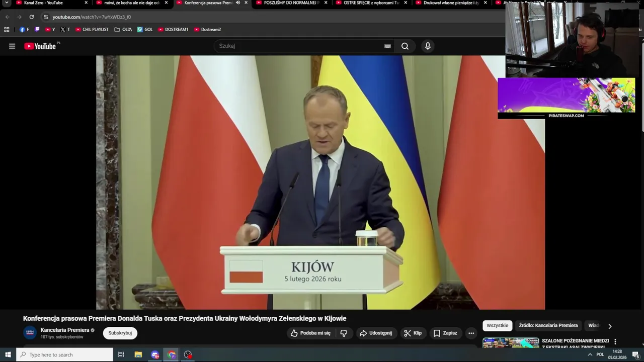Expand the browser tab search dropdown

coord(7,3)
